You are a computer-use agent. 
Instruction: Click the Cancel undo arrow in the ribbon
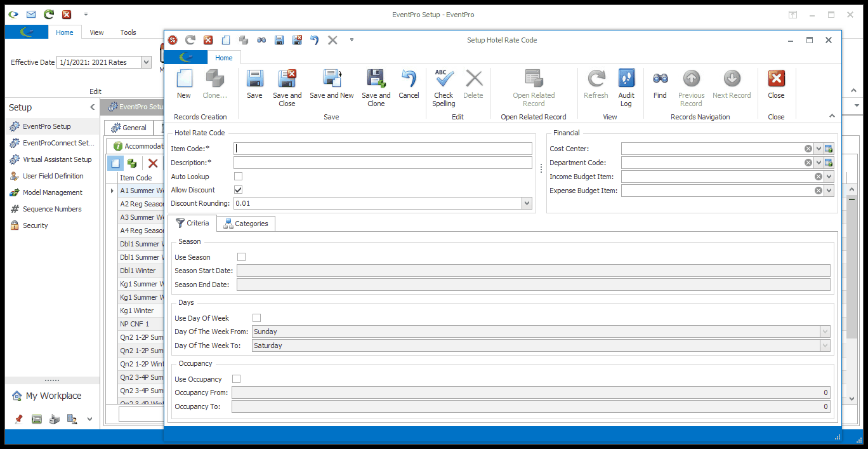tap(409, 79)
